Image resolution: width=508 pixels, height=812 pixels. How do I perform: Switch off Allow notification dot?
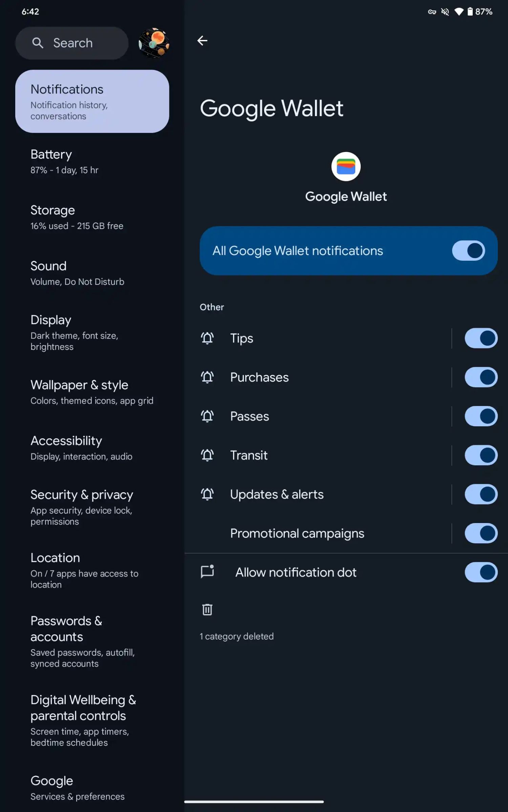[481, 572]
